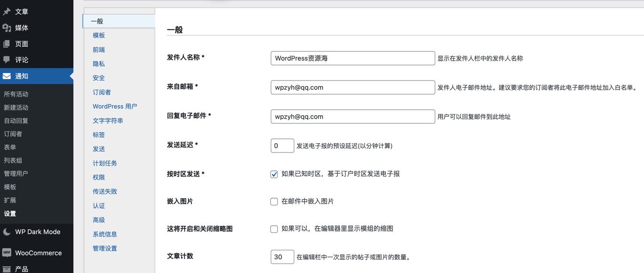Select the 通知 menu item
Screen dimensions: 644x273
tap(37, 76)
